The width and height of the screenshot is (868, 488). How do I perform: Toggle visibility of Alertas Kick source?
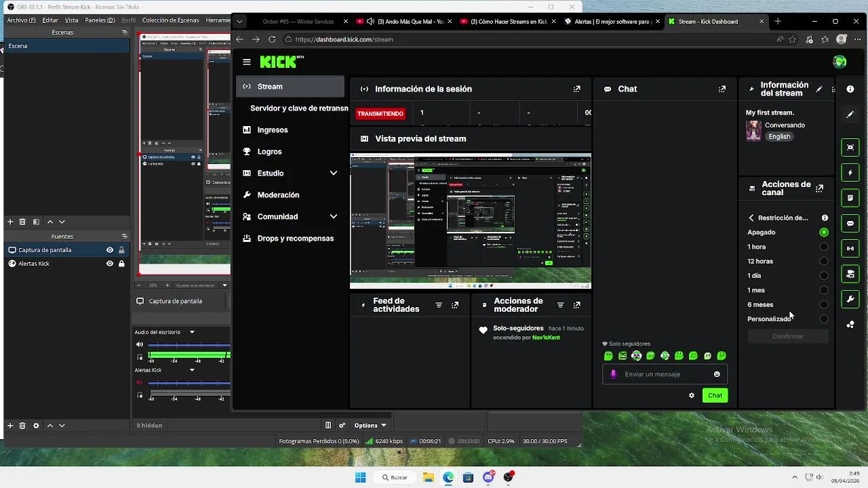pyautogui.click(x=110, y=264)
